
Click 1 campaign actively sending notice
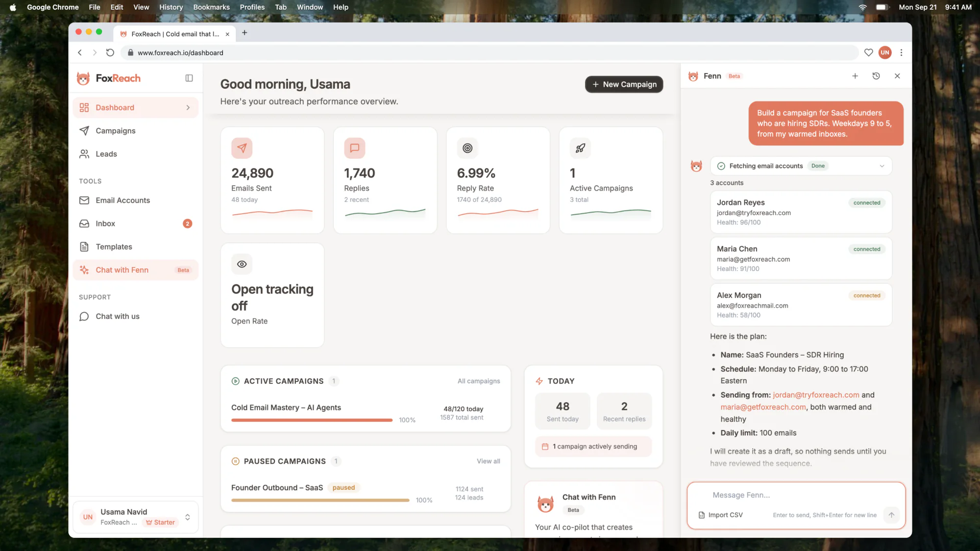(593, 447)
